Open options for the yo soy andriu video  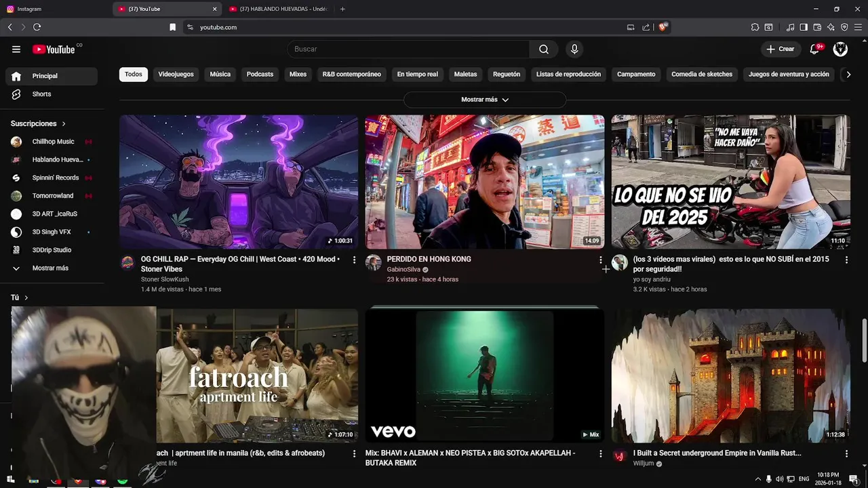846,260
